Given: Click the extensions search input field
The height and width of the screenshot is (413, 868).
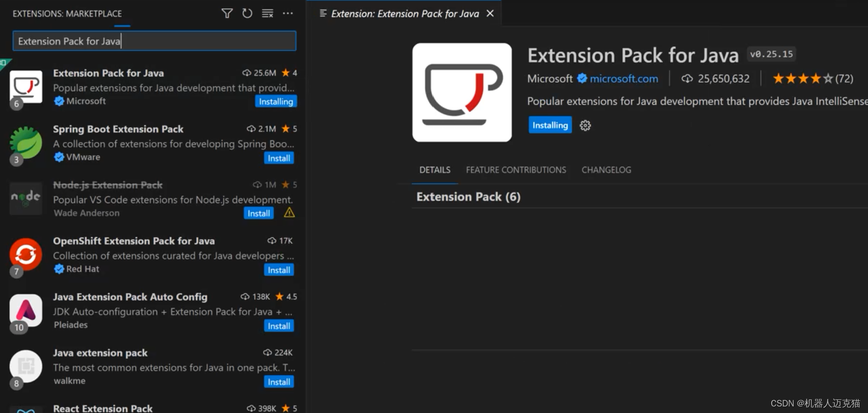Looking at the screenshot, I should click(154, 41).
